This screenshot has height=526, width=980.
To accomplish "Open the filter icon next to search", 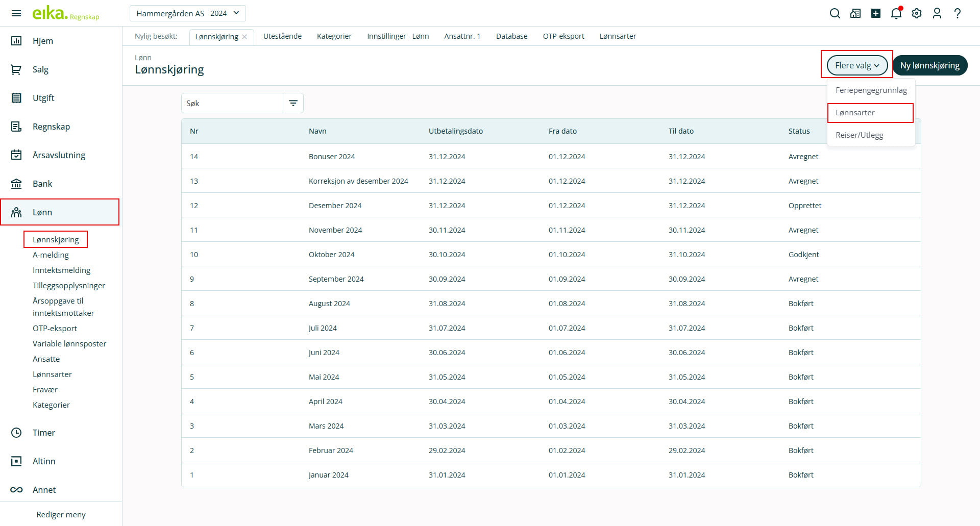I will tap(293, 103).
